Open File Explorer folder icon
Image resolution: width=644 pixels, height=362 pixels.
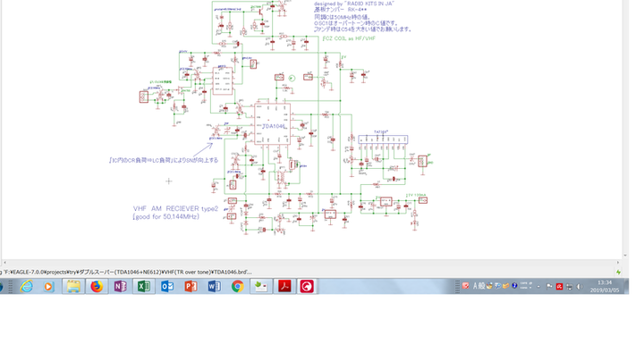tap(73, 286)
